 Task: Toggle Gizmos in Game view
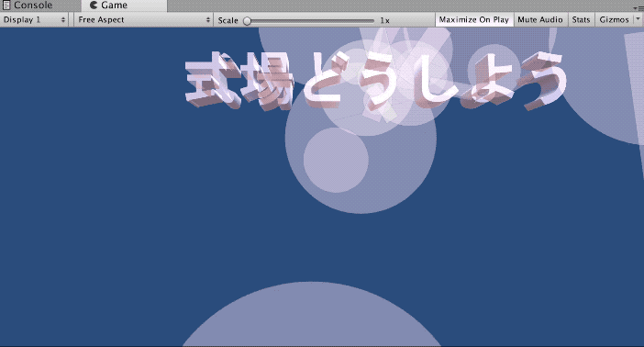[614, 19]
